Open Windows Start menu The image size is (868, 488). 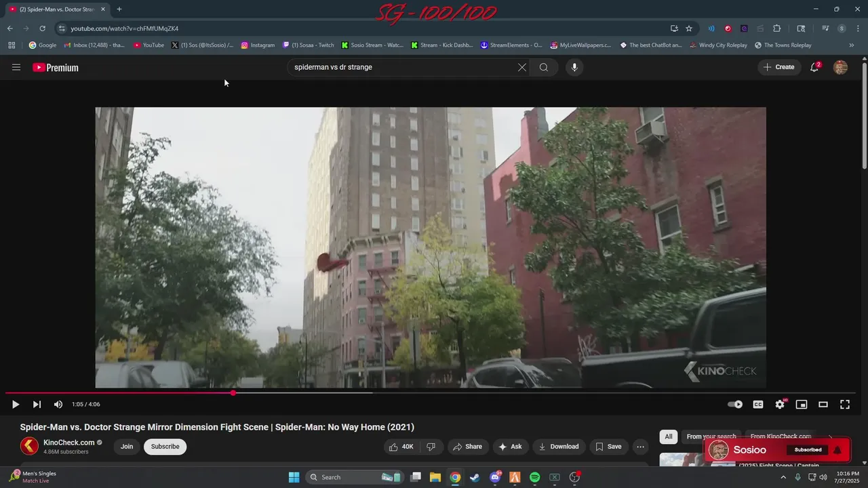(x=294, y=477)
